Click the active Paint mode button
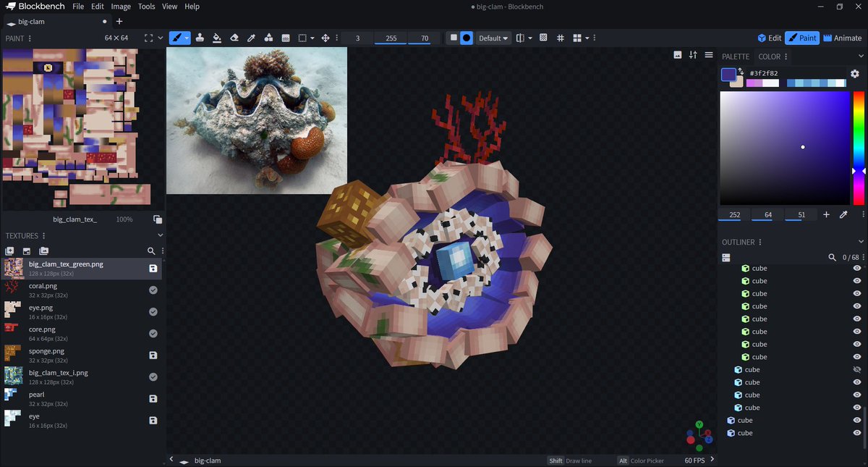Image resolution: width=868 pixels, height=467 pixels. coord(802,38)
